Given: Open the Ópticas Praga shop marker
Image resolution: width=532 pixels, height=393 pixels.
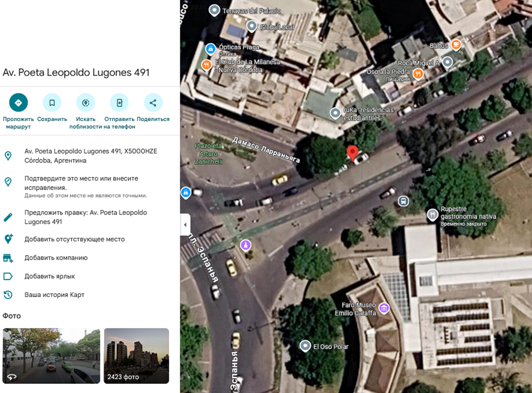Looking at the screenshot, I should point(210,49).
